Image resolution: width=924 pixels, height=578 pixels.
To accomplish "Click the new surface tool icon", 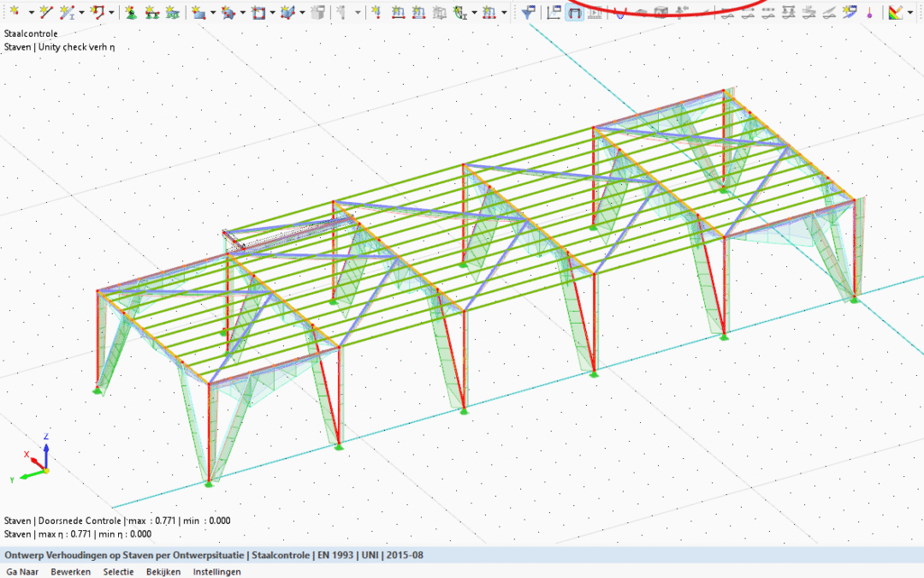I will [198, 12].
